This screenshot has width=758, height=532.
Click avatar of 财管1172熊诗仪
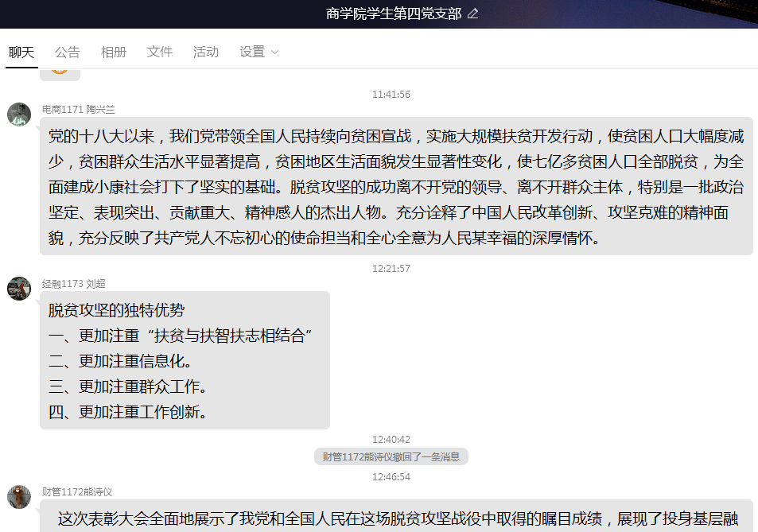coord(19,497)
